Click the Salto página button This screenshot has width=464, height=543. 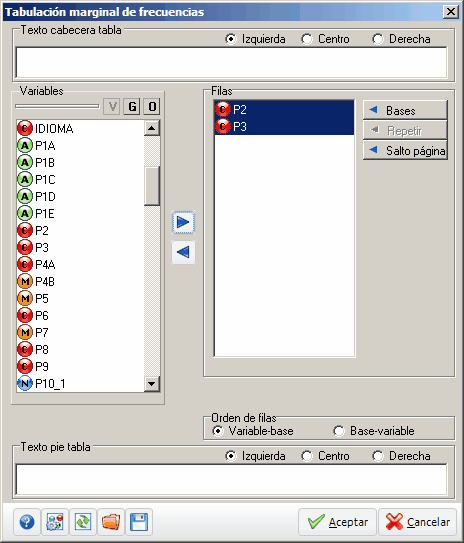point(405,150)
